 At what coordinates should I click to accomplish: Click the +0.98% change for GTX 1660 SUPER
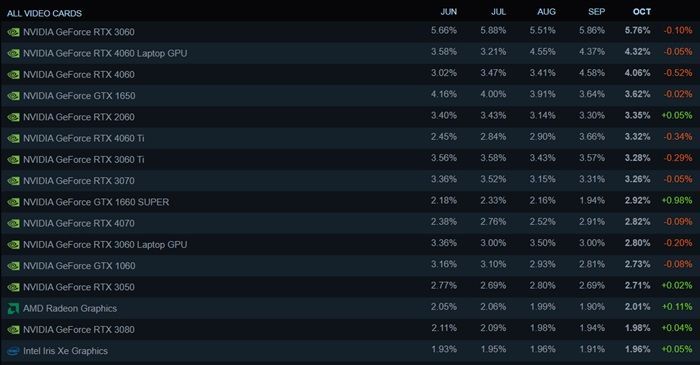pos(677,201)
